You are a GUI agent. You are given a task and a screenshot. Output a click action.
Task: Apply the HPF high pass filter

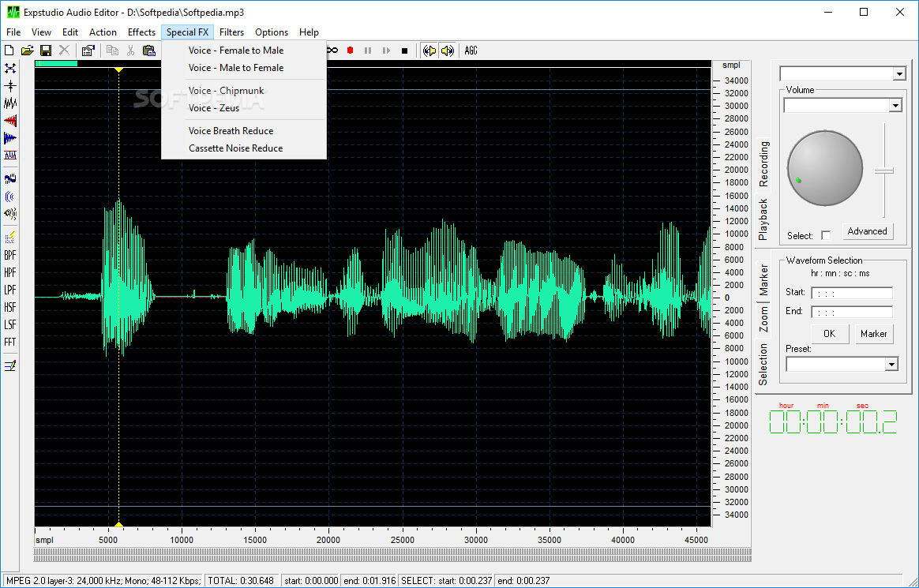pos(10,272)
